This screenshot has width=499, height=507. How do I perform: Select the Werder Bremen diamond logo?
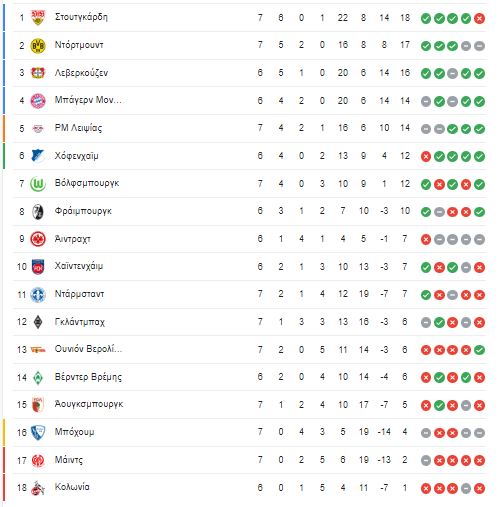pos(38,378)
